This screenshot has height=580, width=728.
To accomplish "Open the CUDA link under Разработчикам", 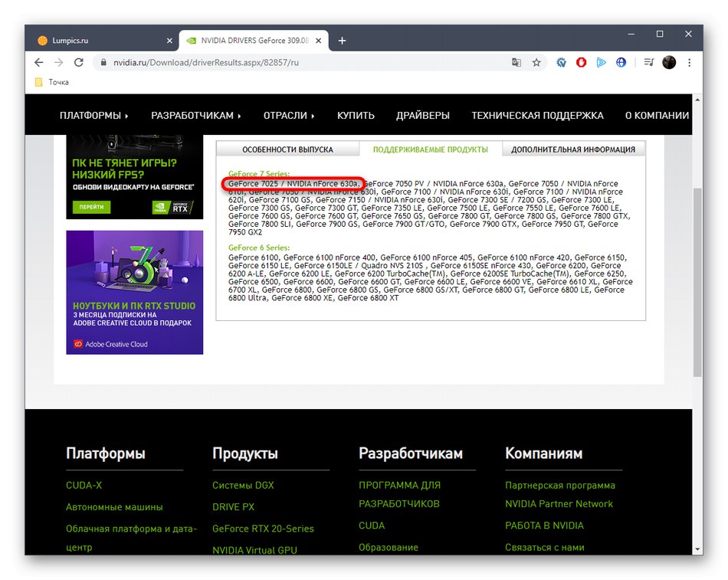I will [x=372, y=526].
